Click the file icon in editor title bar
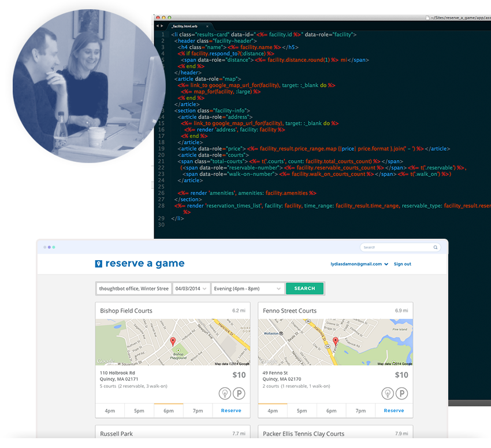This screenshot has width=491, height=448. pyautogui.click(x=427, y=18)
